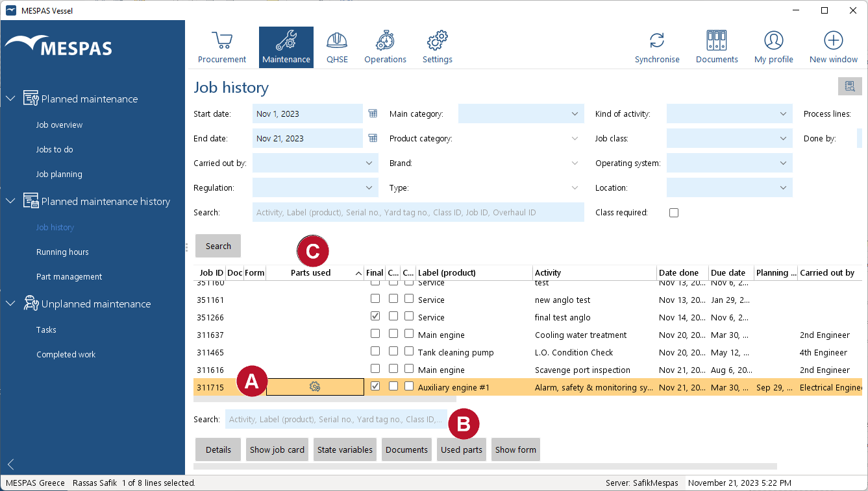Go to Part management
868x491 pixels.
click(69, 276)
